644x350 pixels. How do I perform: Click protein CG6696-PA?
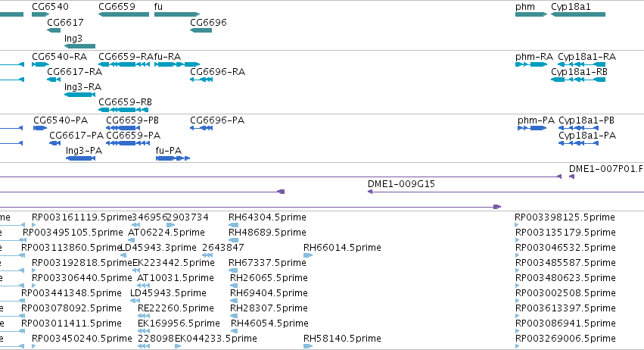217,120
